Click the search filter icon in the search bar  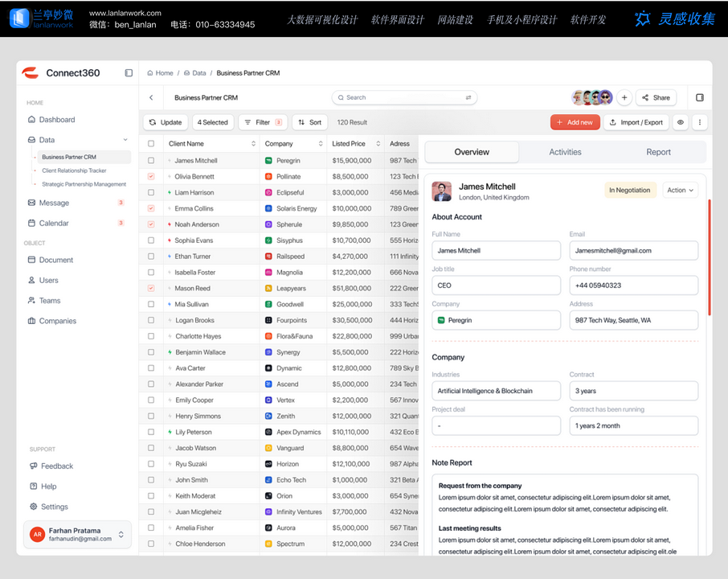point(468,98)
